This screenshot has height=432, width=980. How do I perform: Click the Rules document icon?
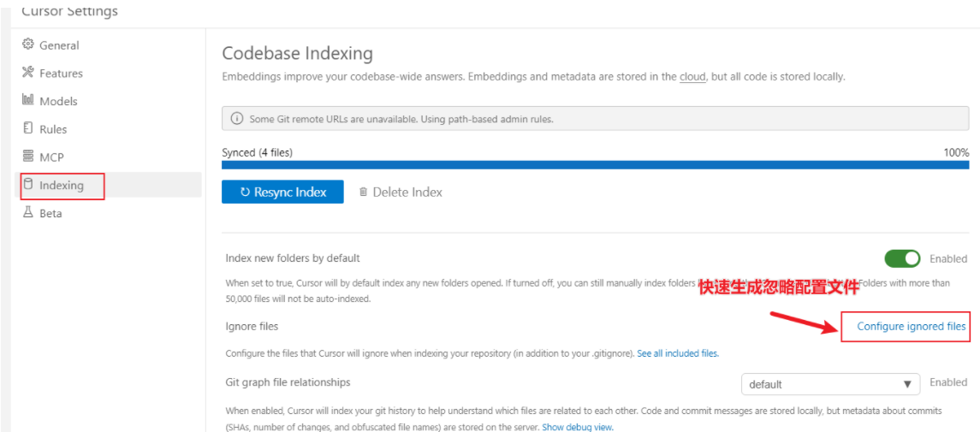click(27, 128)
